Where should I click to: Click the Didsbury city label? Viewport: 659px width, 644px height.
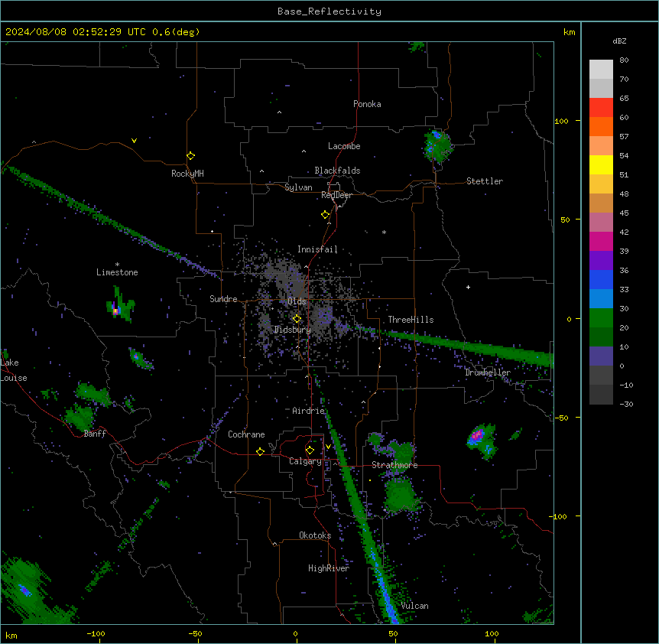(x=293, y=330)
